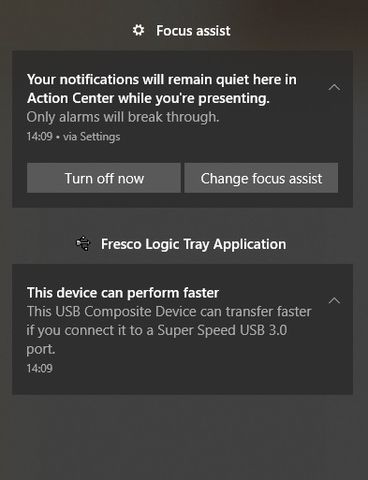Click the 'via Settings' source label
368x480 pixels.
pos(92,137)
